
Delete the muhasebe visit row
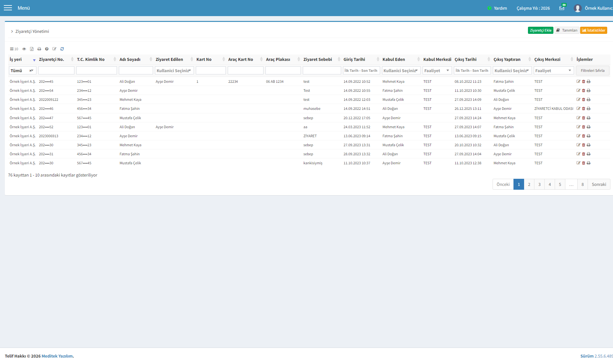pos(583,109)
